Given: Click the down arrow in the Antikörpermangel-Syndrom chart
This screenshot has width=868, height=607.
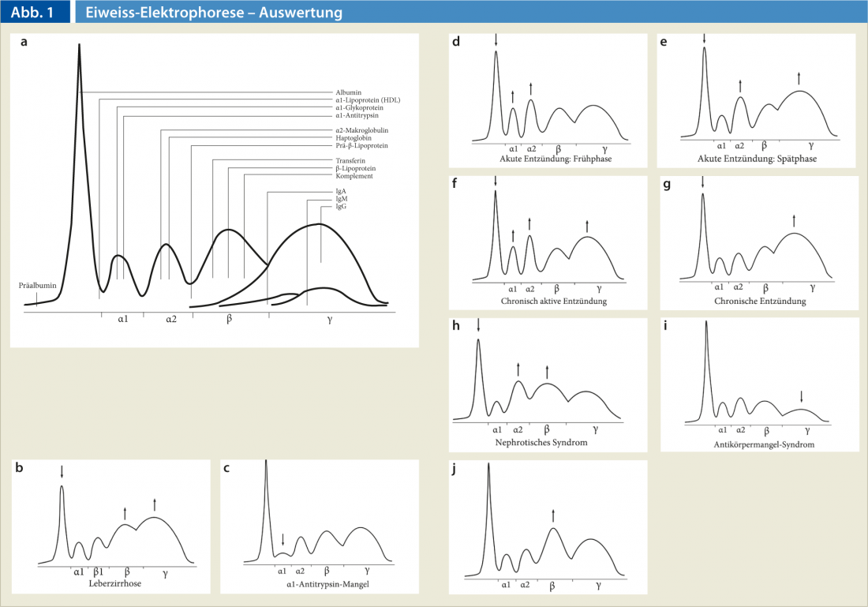Looking at the screenshot, I should [802, 396].
